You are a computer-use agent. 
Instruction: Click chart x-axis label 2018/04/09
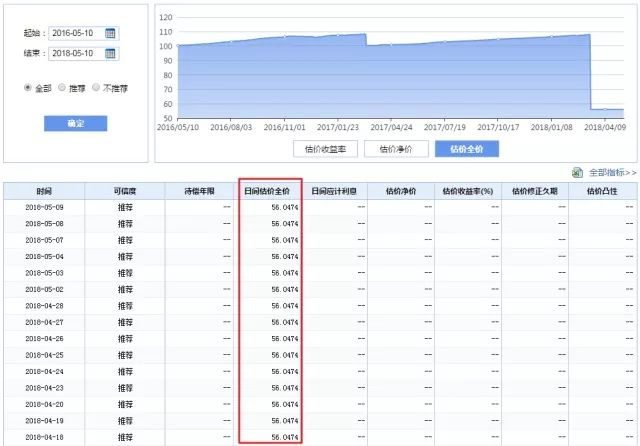click(605, 127)
